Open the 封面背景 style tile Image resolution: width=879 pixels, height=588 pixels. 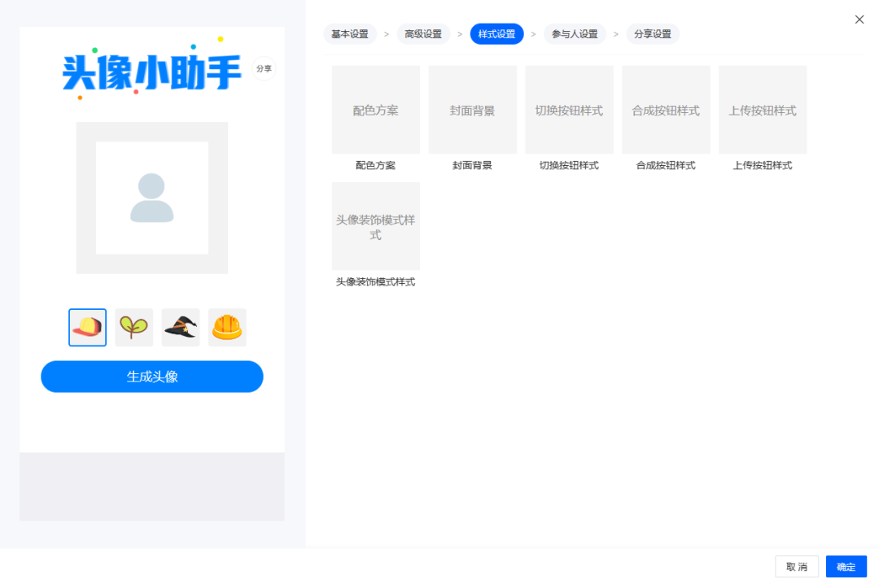[x=473, y=110]
